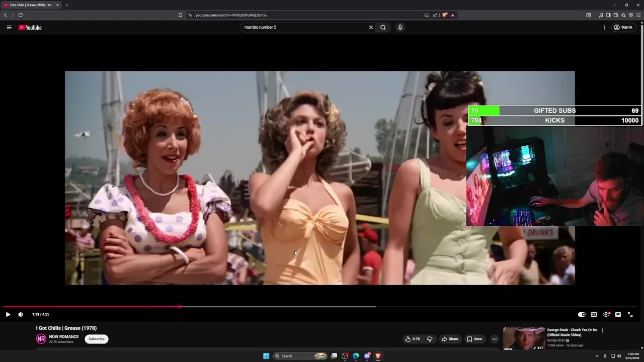Bookmark this page
Image resolution: width=644 pixels, height=362 pixels.
(180, 15)
